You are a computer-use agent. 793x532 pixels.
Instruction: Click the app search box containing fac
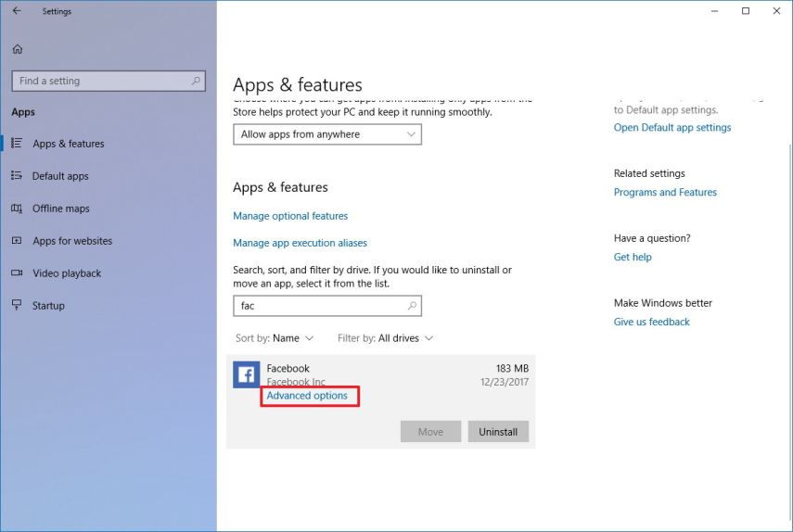click(327, 306)
